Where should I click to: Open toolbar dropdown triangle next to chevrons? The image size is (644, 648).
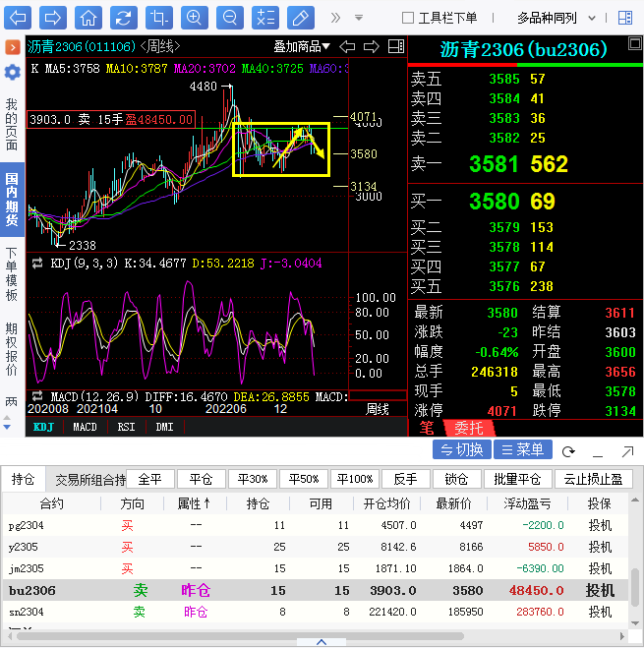(359, 18)
